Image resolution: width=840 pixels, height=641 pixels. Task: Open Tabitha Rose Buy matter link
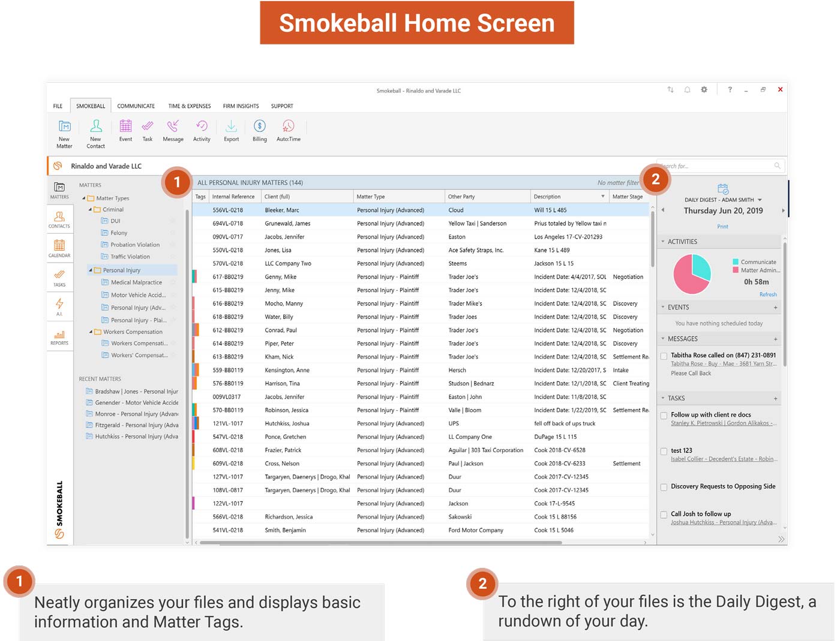[724, 364]
